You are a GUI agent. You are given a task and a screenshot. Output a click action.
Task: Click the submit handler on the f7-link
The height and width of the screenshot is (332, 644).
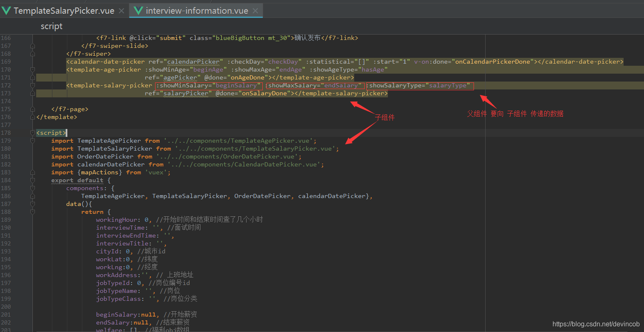[x=171, y=38]
